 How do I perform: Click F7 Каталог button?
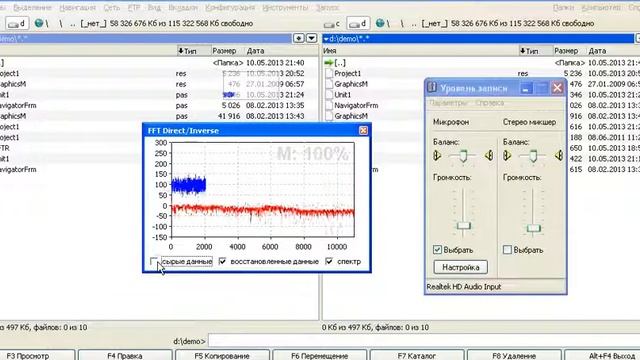tap(416, 355)
